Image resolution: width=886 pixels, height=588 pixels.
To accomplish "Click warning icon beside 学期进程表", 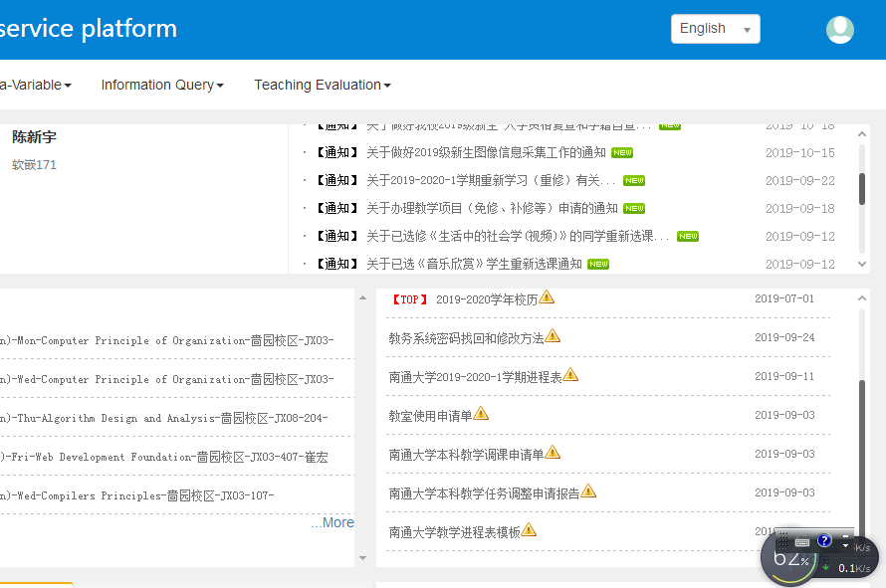I will (570, 374).
